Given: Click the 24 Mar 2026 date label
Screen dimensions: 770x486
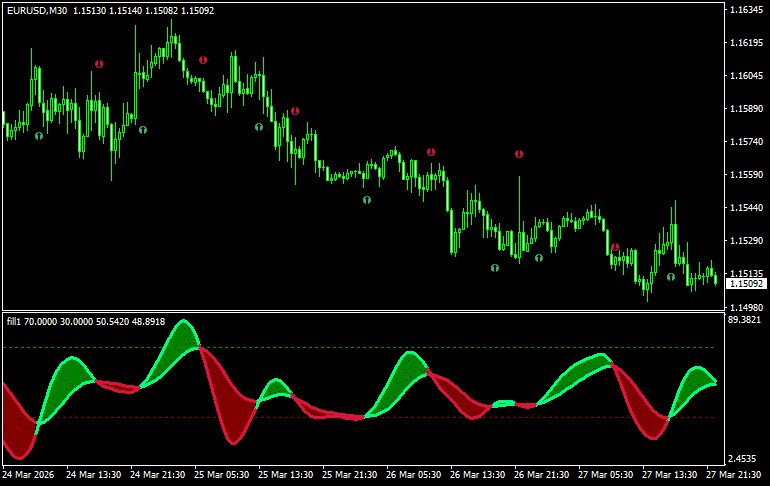Looking at the screenshot, I should click(28, 475).
